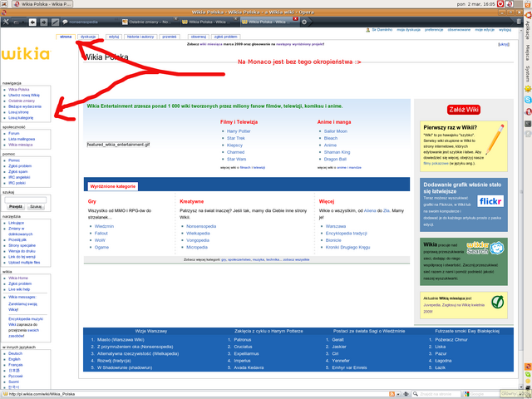Click the RSS feed icon in status bar
The width and height of the screenshot is (532, 399).
point(392,394)
